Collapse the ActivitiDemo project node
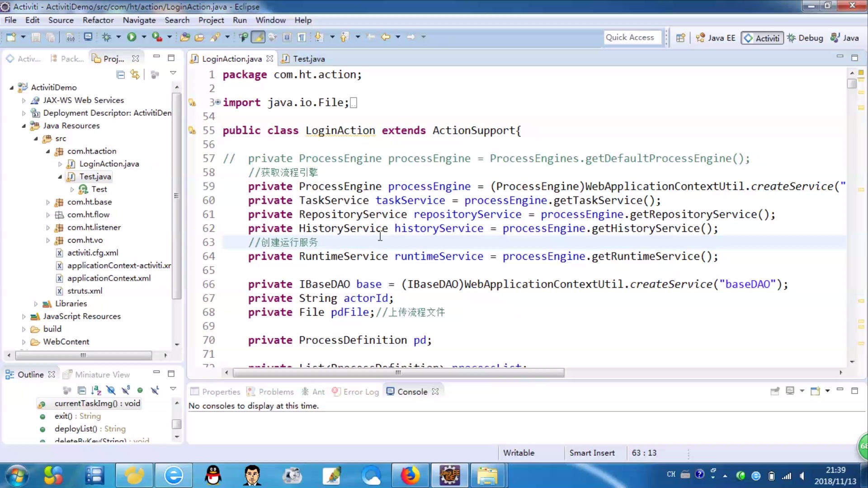The height and width of the screenshot is (488, 868). click(12, 88)
